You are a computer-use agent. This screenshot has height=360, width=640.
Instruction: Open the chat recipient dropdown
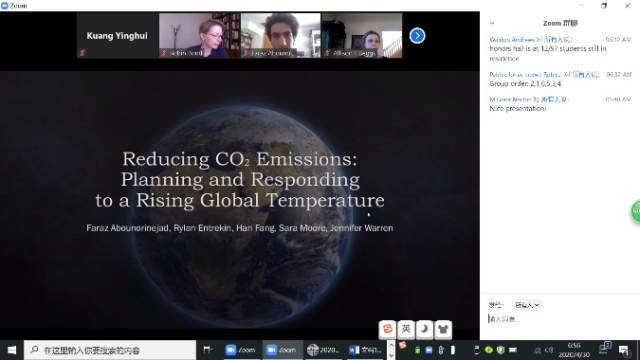click(527, 305)
